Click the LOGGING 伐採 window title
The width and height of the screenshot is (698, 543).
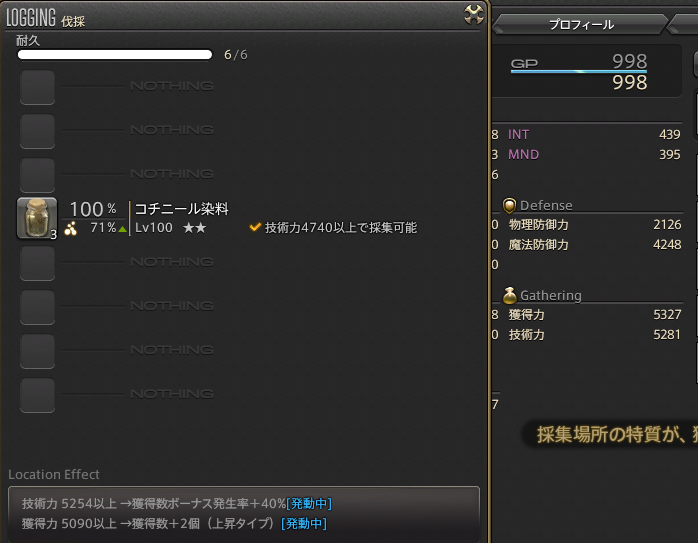click(x=45, y=18)
